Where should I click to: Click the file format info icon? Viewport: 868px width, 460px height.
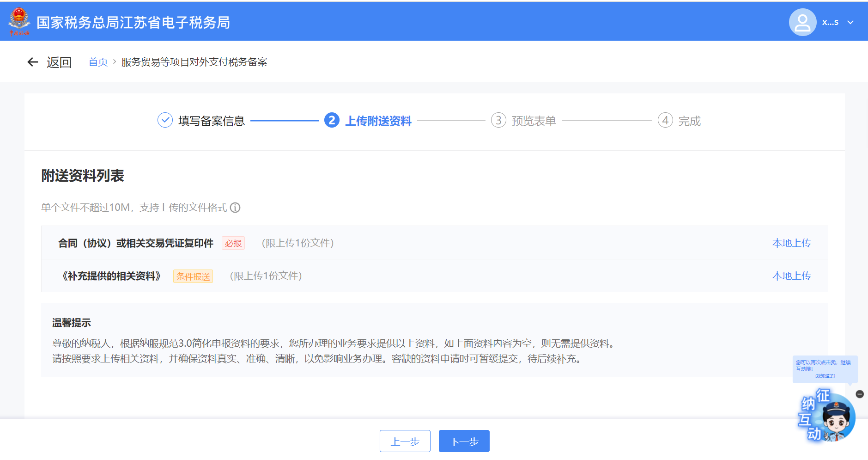[235, 208]
